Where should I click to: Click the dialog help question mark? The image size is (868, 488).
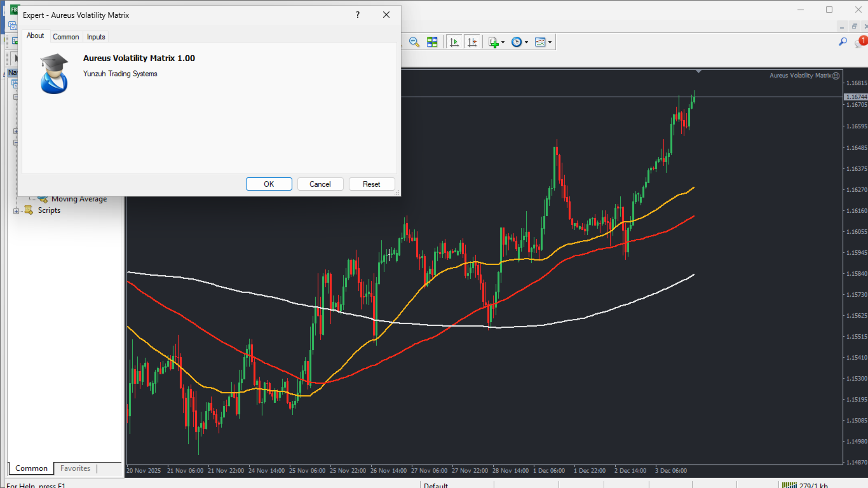(x=358, y=15)
